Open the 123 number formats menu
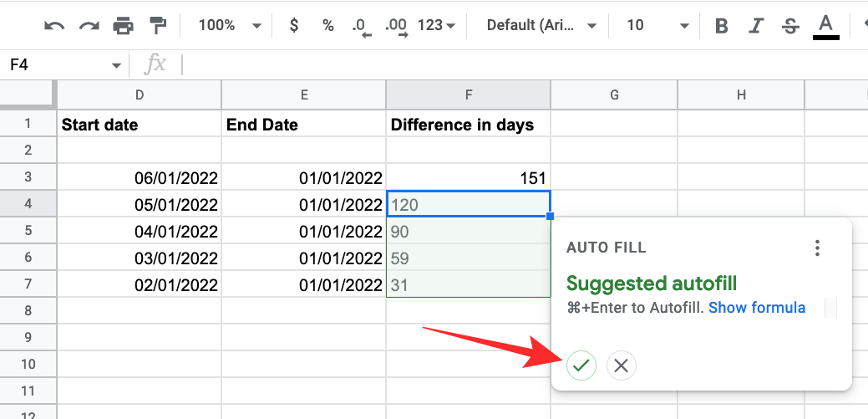The height and width of the screenshot is (419, 868). tap(436, 26)
